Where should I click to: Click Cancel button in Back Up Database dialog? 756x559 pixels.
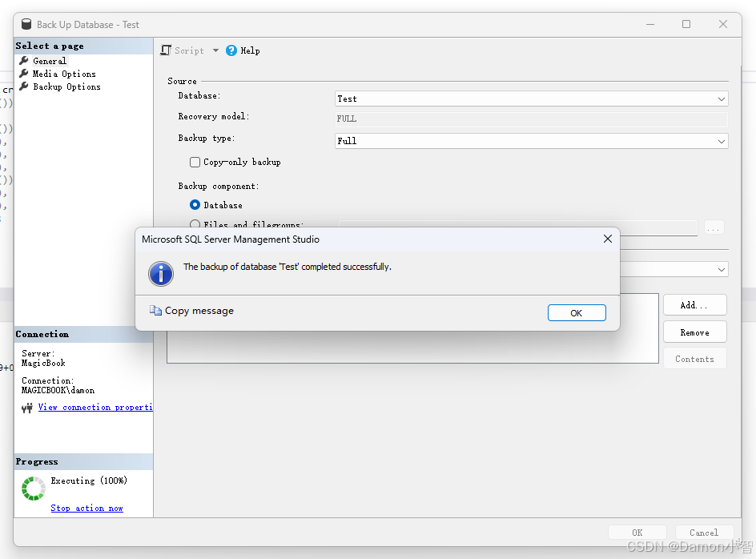point(704,533)
